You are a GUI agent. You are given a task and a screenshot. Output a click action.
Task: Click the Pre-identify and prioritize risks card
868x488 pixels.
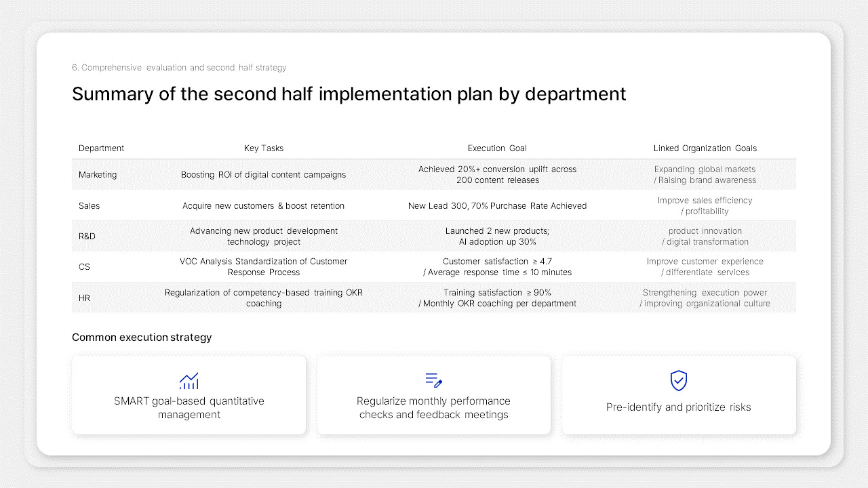[678, 394]
